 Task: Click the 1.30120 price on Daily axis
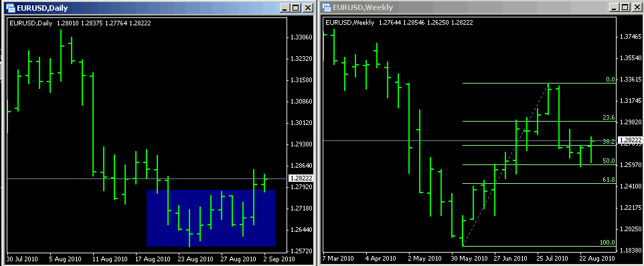coord(301,122)
